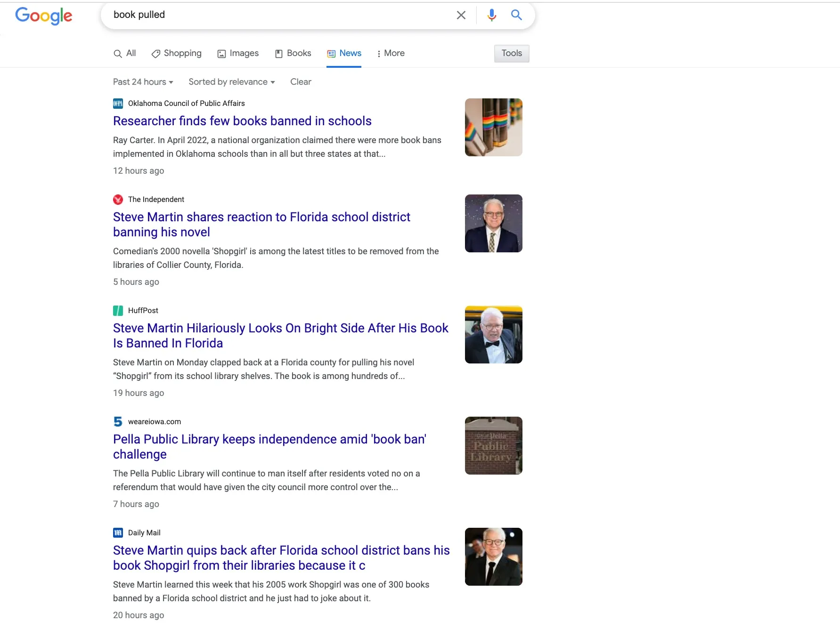Click the Tools button
This screenshot has height=629, width=840.
click(512, 53)
